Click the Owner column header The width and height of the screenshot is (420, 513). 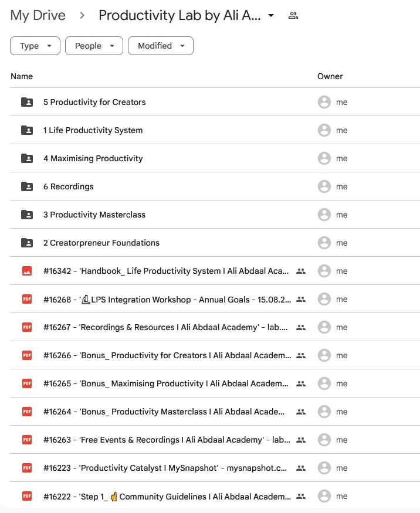330,76
